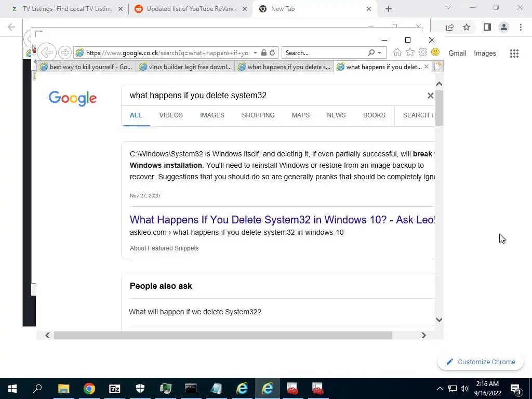Open Chrome from the taskbar

(x=89, y=389)
